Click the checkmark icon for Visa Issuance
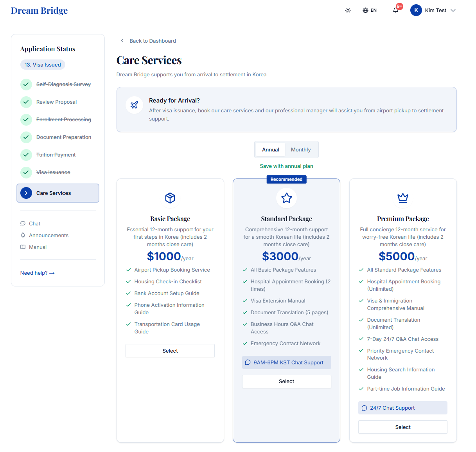 click(x=26, y=172)
